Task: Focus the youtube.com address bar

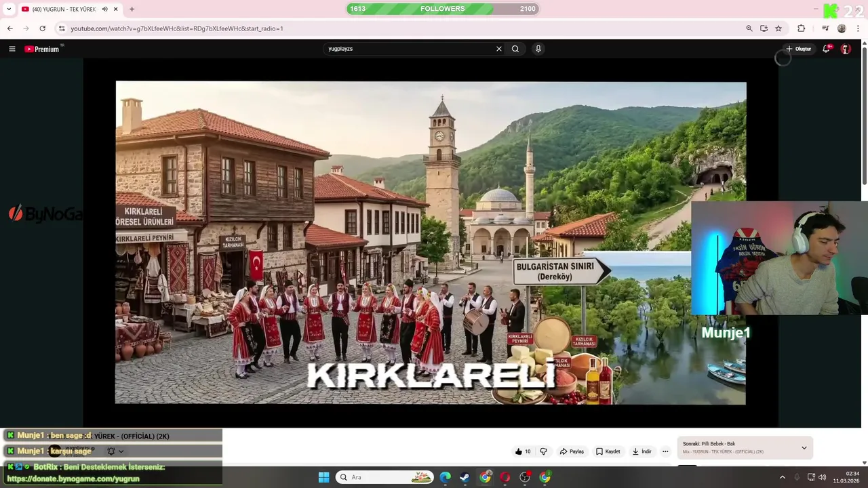Action: [400, 28]
